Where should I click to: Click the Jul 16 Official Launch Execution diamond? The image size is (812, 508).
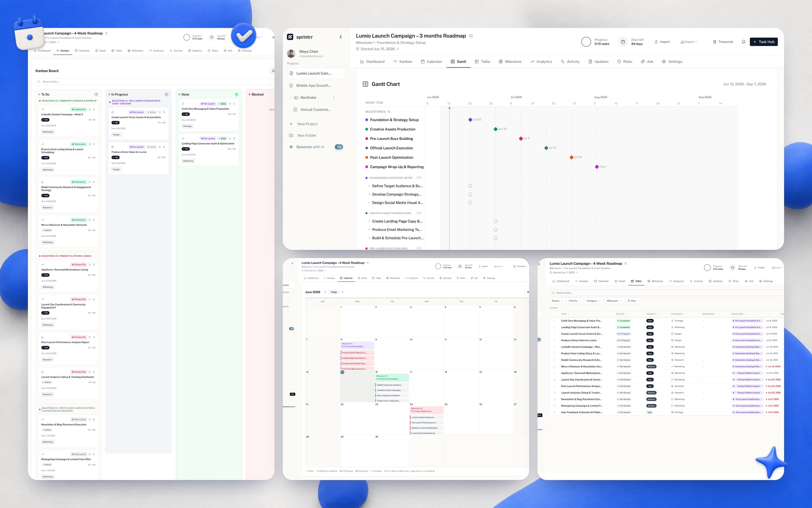[x=546, y=148]
